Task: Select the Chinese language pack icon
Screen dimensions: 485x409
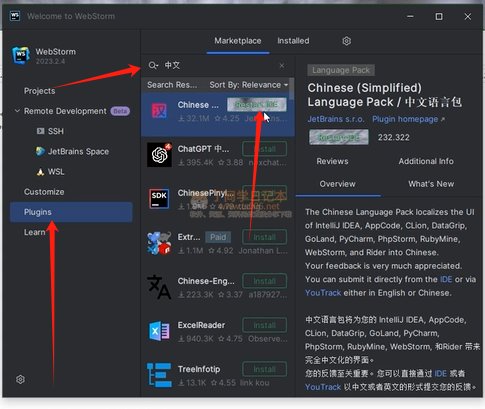Action: point(159,111)
